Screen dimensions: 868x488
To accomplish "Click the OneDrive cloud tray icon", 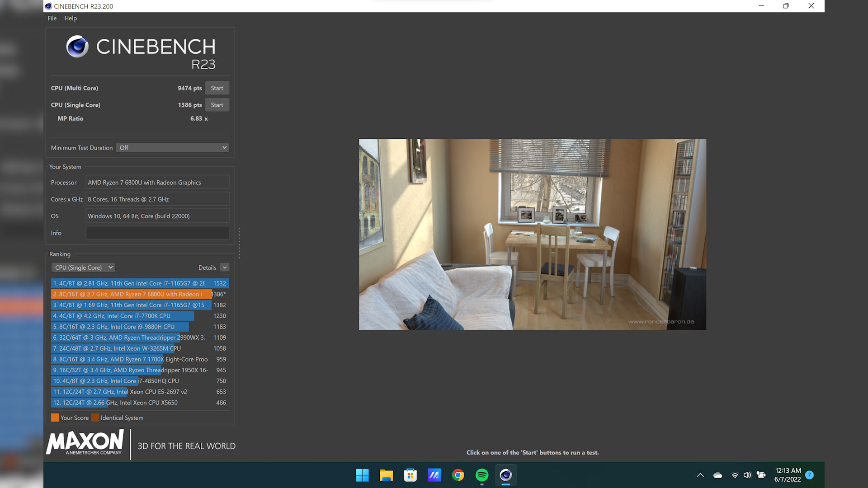I will pos(717,475).
